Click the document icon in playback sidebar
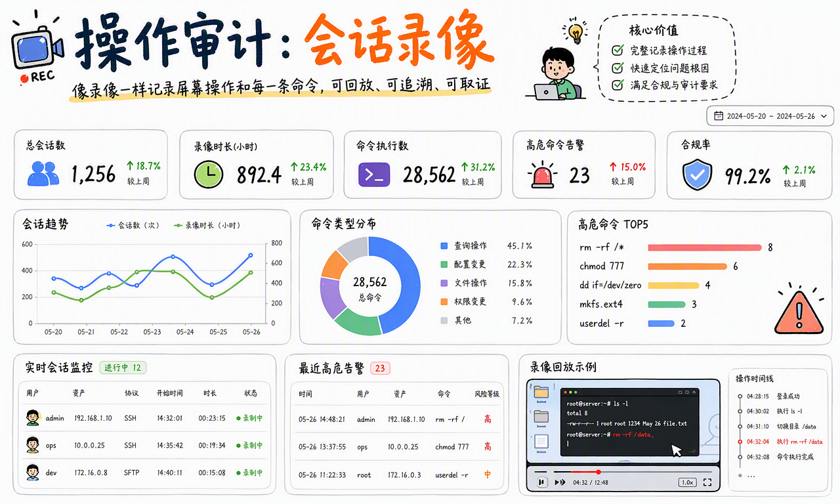Viewport: 840px width, 504px height. coord(541,443)
